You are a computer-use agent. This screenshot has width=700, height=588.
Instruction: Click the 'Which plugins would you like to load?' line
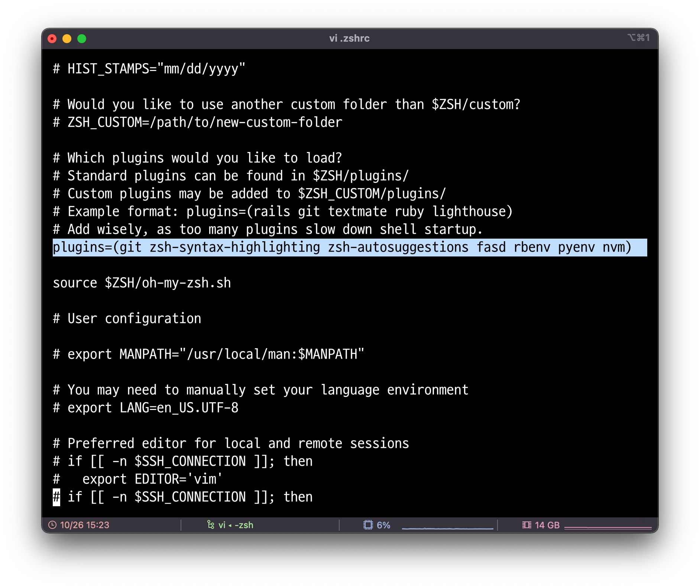(197, 158)
